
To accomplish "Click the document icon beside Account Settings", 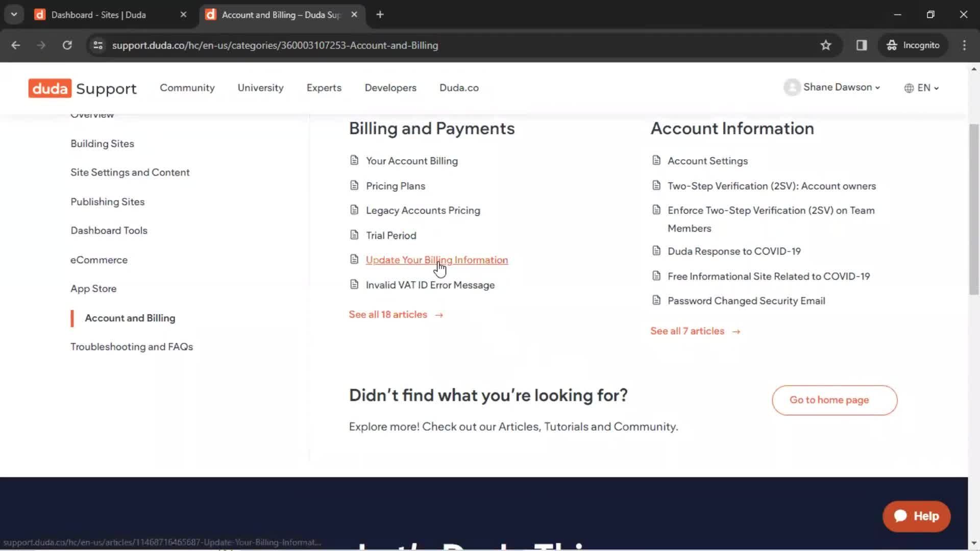I will coord(656,160).
